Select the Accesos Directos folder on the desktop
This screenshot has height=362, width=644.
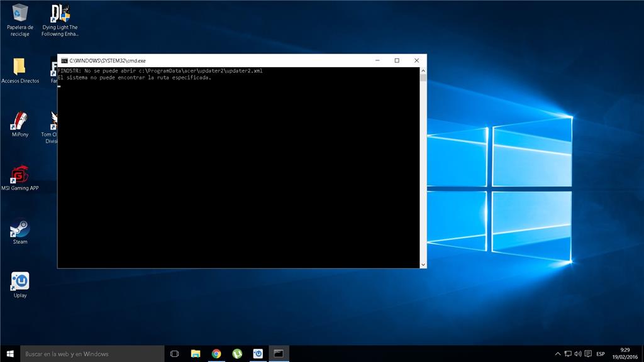pos(20,67)
